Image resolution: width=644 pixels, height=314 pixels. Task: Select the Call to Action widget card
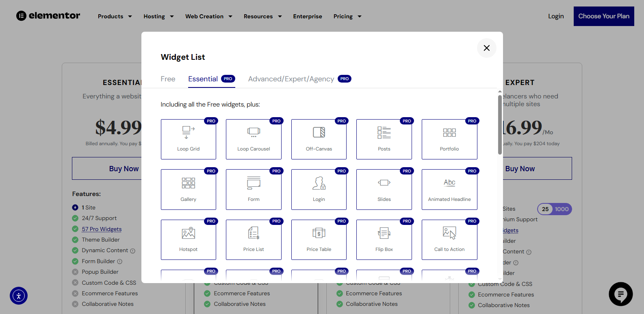click(449, 240)
